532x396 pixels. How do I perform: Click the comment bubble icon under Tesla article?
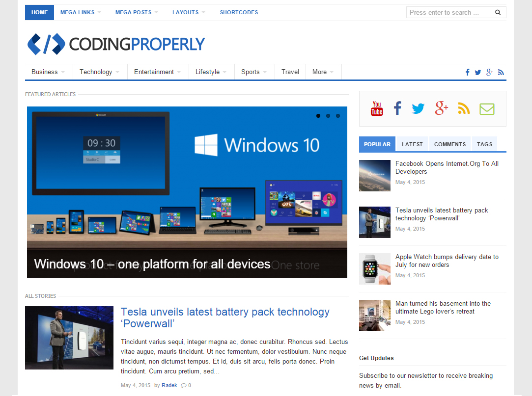(184, 385)
